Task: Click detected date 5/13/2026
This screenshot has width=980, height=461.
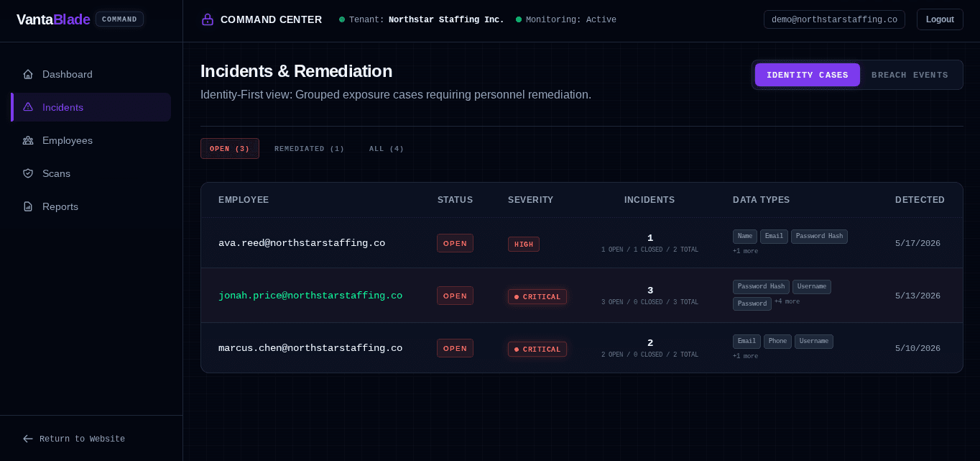Action: pos(917,296)
